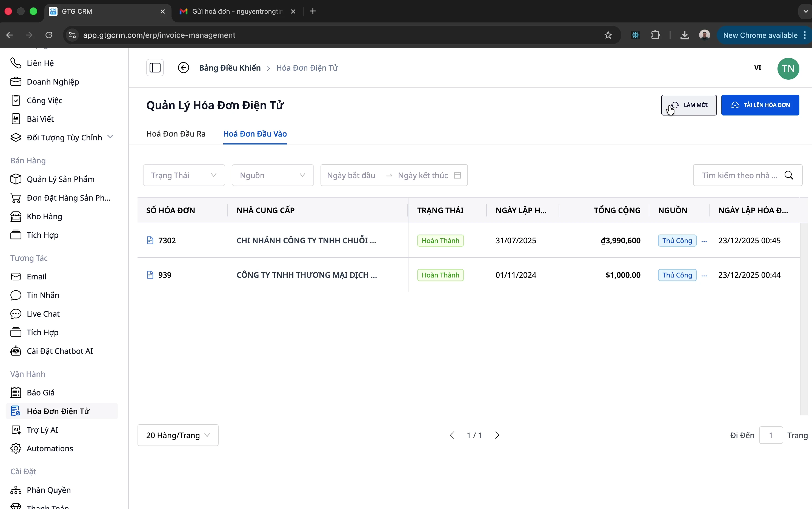Click the TẢI LÊN HÓA ĐƠN button
This screenshot has height=509, width=812.
[x=760, y=105]
